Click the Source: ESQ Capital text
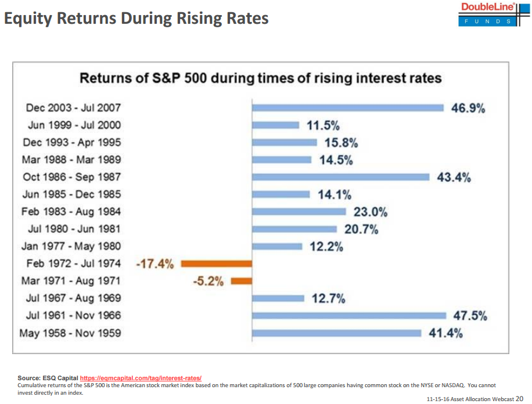 48,378
